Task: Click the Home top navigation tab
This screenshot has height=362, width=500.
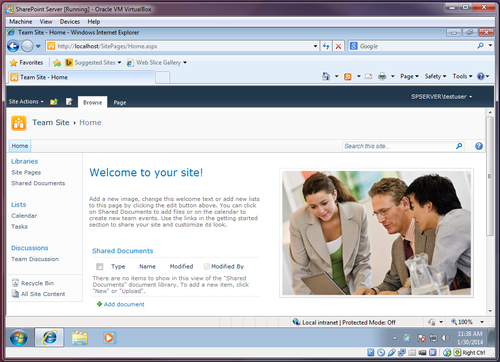Action: [x=20, y=146]
